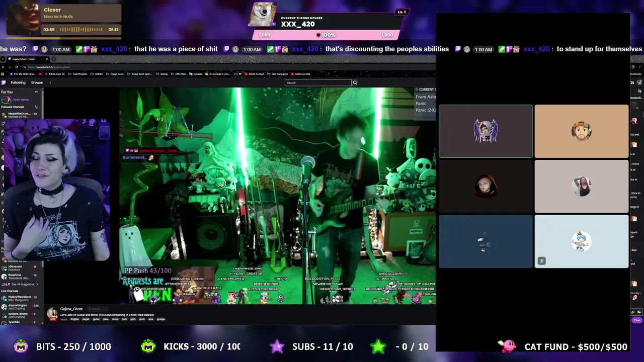This screenshot has width=644, height=362.
Task: Click the Closer album art thumbnail
Action: [23, 19]
